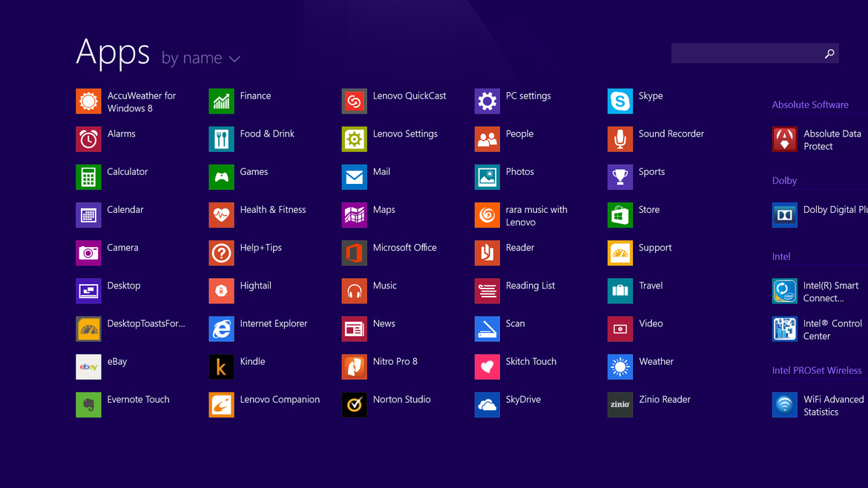This screenshot has width=868, height=488.
Task: Launch the Lenovo QuickCast icon
Action: [355, 102]
